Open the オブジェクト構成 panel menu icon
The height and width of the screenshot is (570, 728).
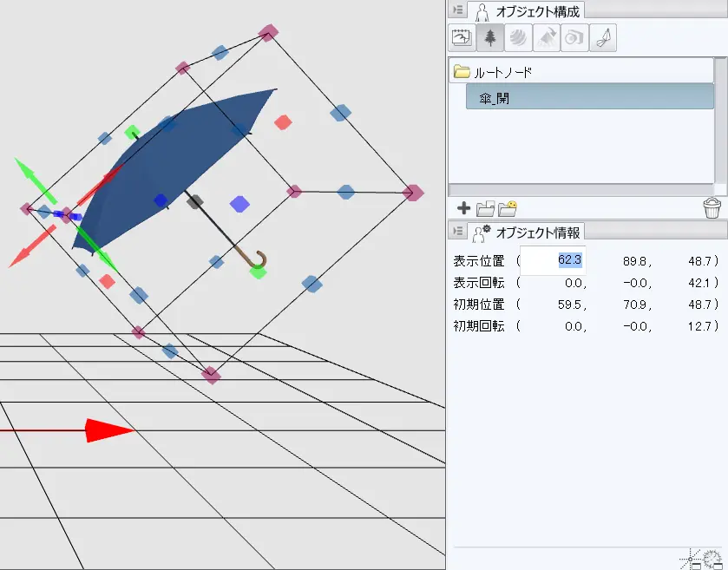click(x=458, y=10)
